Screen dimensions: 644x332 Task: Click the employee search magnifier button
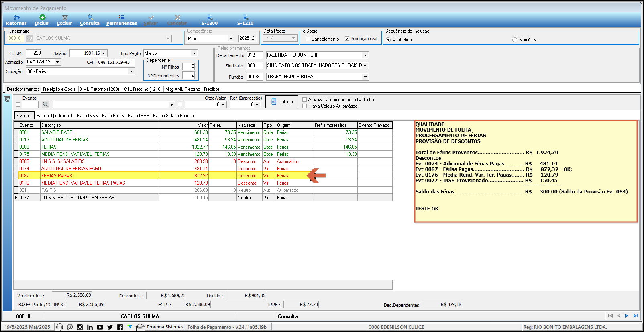(x=29, y=38)
